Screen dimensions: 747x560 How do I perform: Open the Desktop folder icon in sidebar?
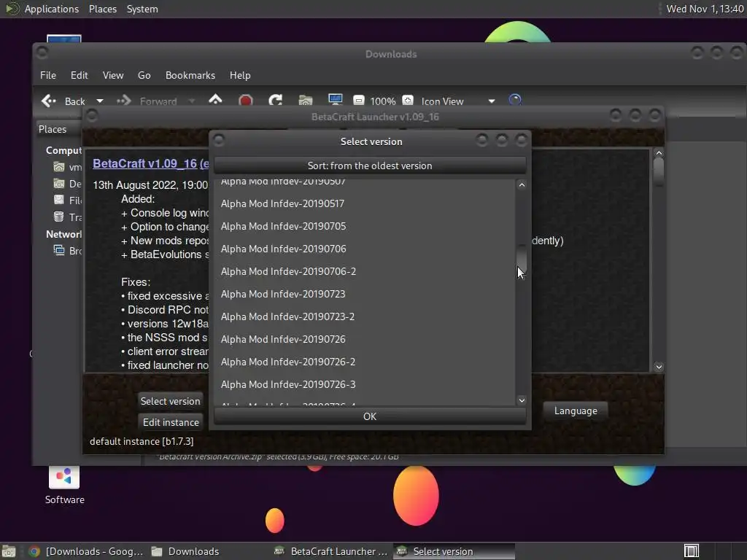click(x=58, y=184)
